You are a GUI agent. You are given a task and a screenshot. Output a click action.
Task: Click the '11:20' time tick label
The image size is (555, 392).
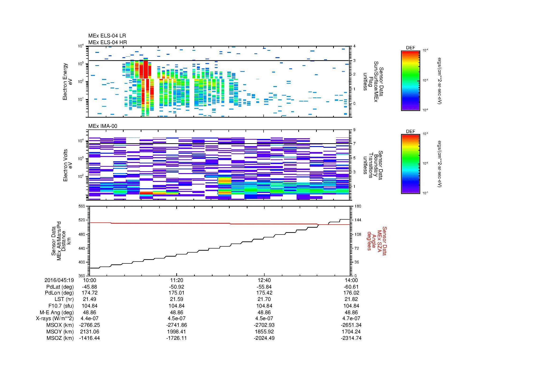click(x=177, y=280)
